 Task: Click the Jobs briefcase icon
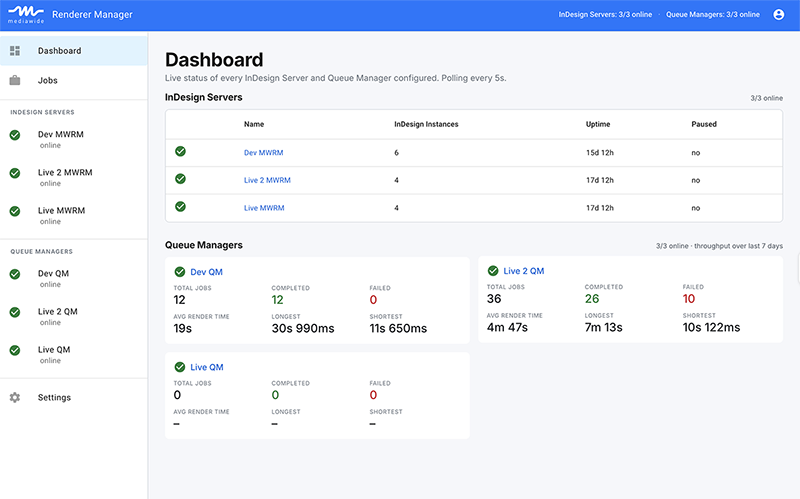(15, 80)
